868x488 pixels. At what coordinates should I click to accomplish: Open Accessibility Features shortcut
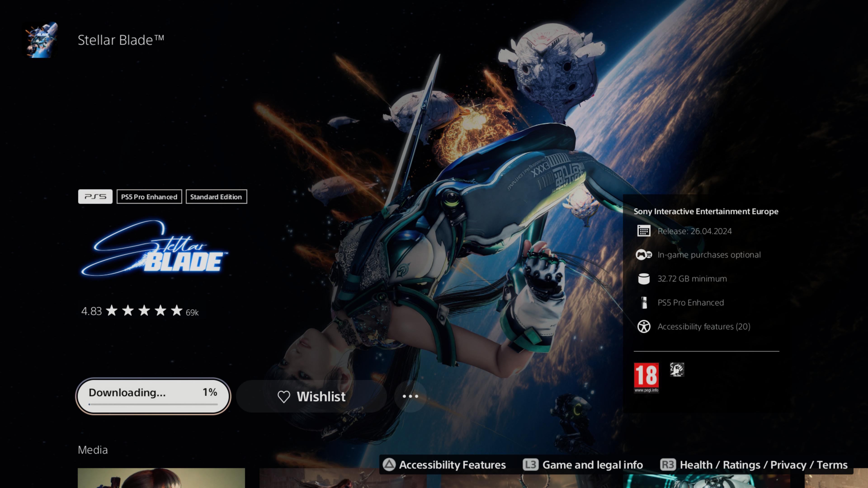click(x=452, y=465)
